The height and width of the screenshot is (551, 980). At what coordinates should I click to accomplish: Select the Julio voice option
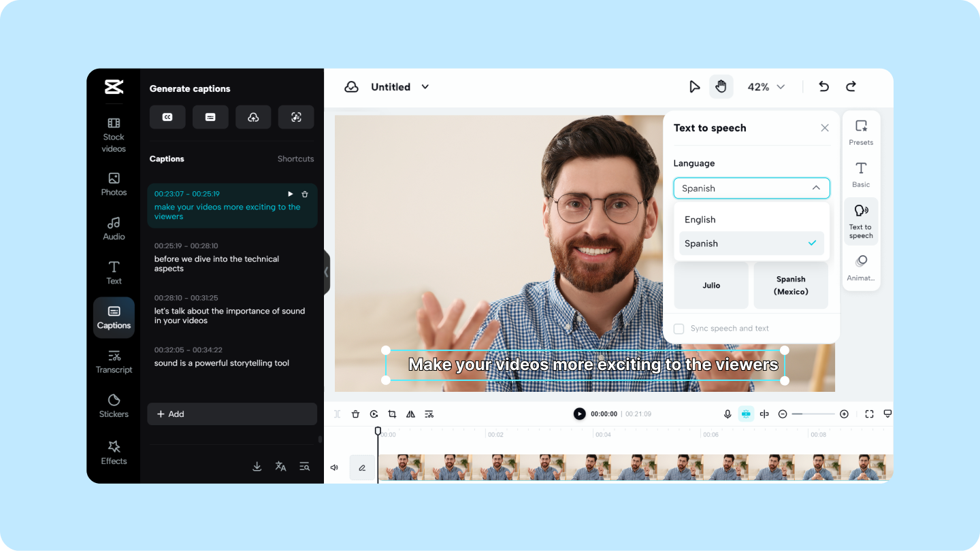coord(710,285)
